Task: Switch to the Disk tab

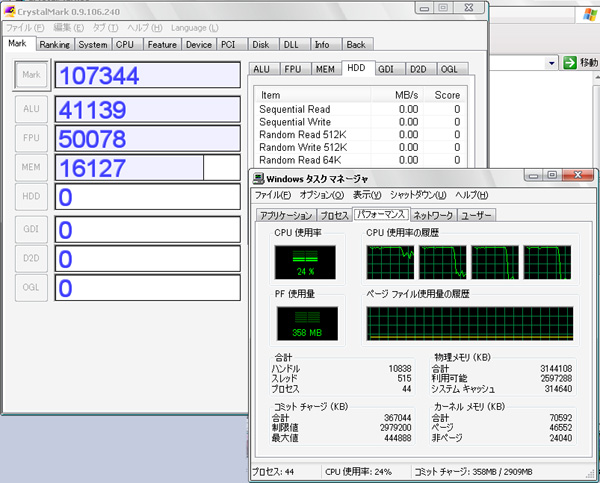Action: coord(261,45)
